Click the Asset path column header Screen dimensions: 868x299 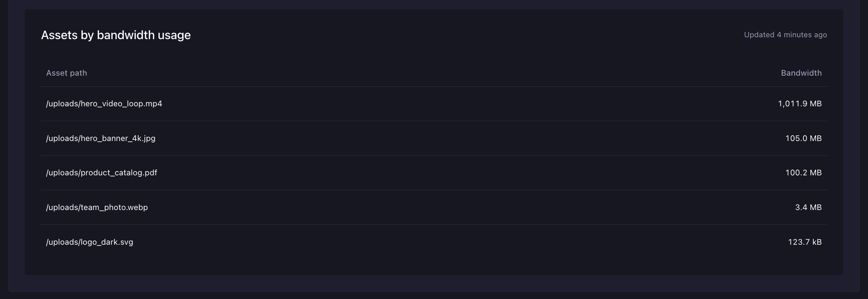tap(66, 73)
